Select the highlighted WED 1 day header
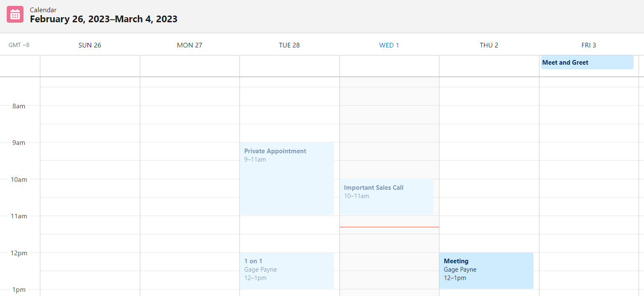Image resolution: width=644 pixels, height=296 pixels. pos(389,45)
